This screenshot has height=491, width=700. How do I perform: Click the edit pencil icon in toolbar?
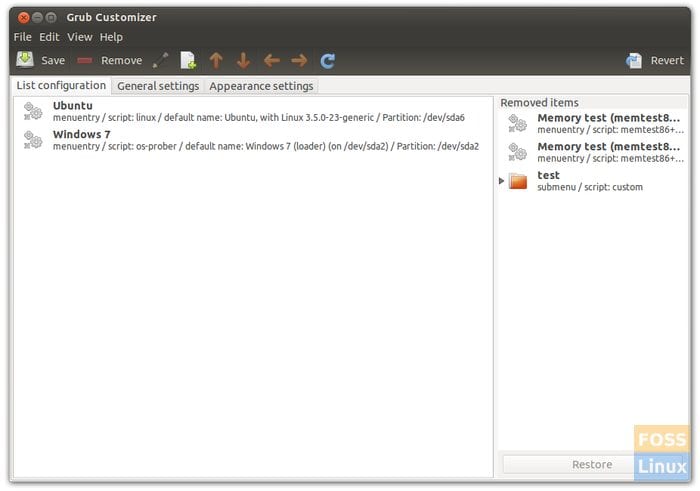[160, 60]
